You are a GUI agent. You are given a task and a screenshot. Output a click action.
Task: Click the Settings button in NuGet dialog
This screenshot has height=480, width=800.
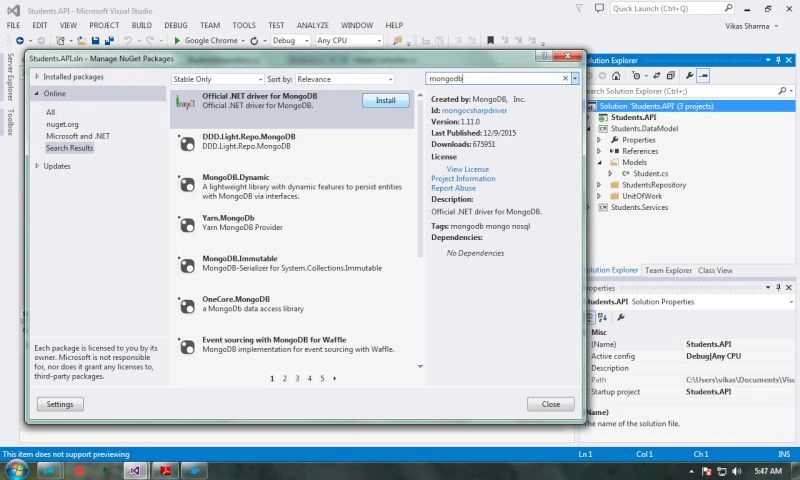coord(60,404)
